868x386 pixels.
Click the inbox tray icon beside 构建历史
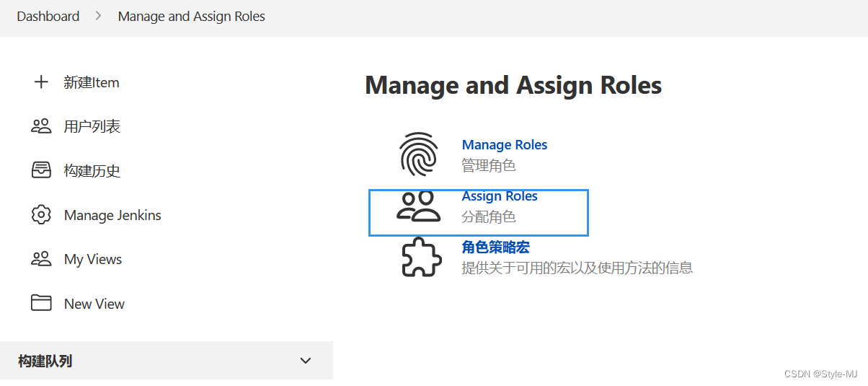coord(41,170)
